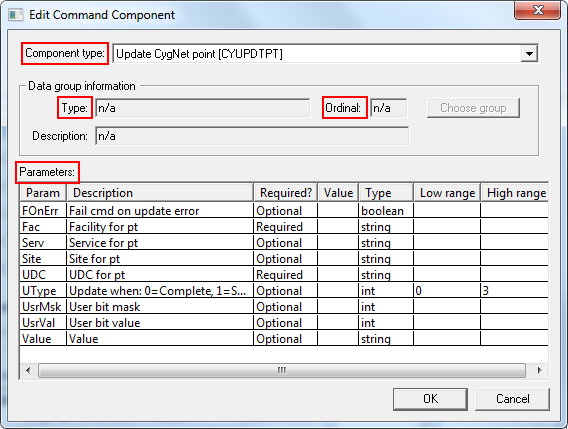Click the Value column header

(x=338, y=193)
